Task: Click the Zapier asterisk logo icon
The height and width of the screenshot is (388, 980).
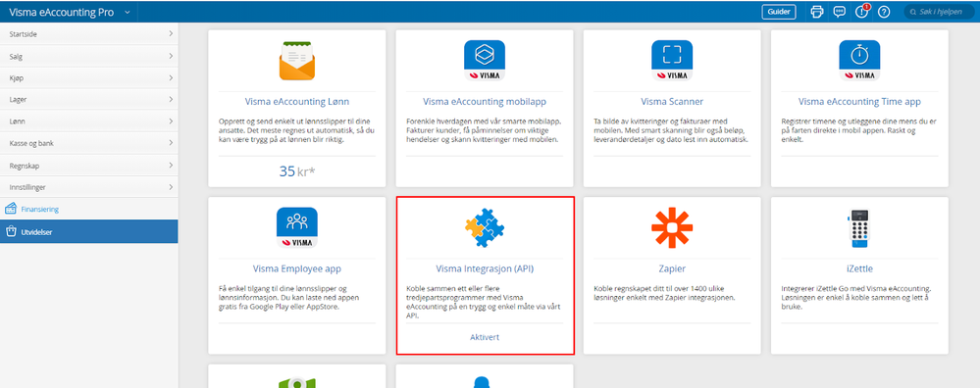Action: pos(672,227)
